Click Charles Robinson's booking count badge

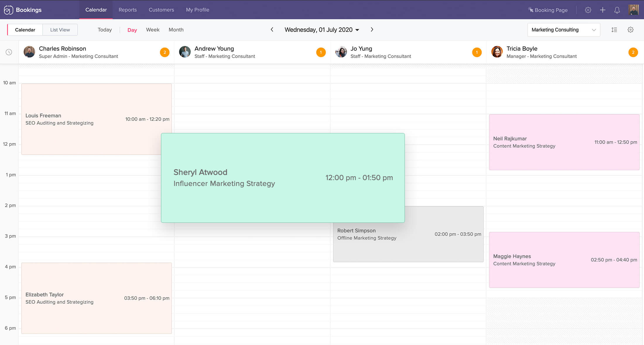pyautogui.click(x=165, y=52)
